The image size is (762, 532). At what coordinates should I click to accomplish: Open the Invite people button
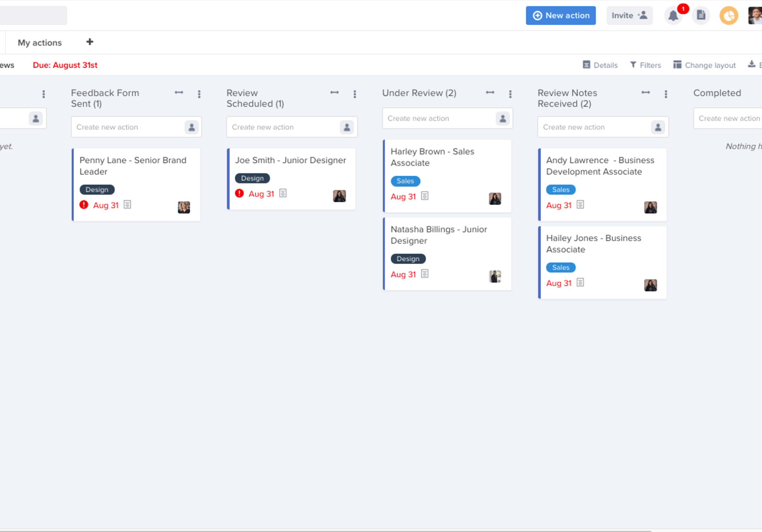tap(629, 15)
